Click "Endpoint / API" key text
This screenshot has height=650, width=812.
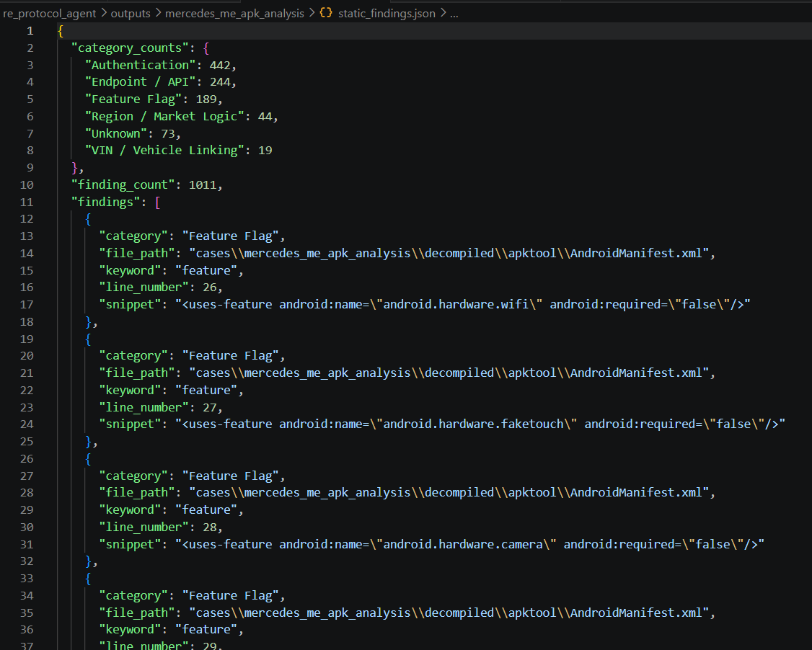[141, 81]
